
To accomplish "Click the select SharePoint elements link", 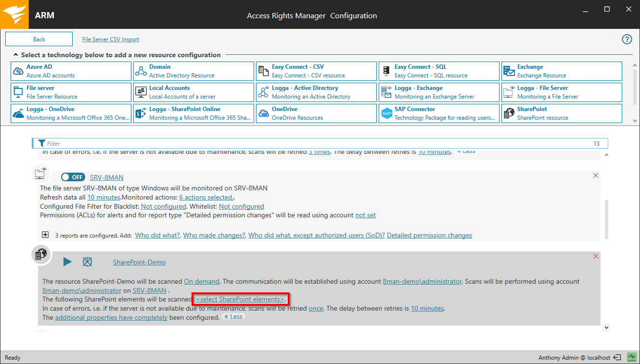I will click(x=240, y=299).
